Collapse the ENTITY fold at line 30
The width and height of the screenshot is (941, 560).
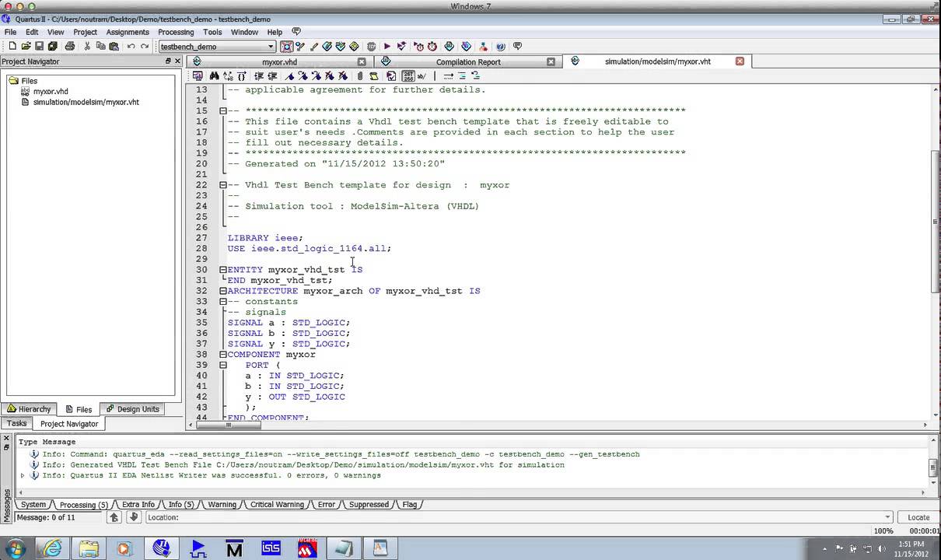tap(223, 270)
